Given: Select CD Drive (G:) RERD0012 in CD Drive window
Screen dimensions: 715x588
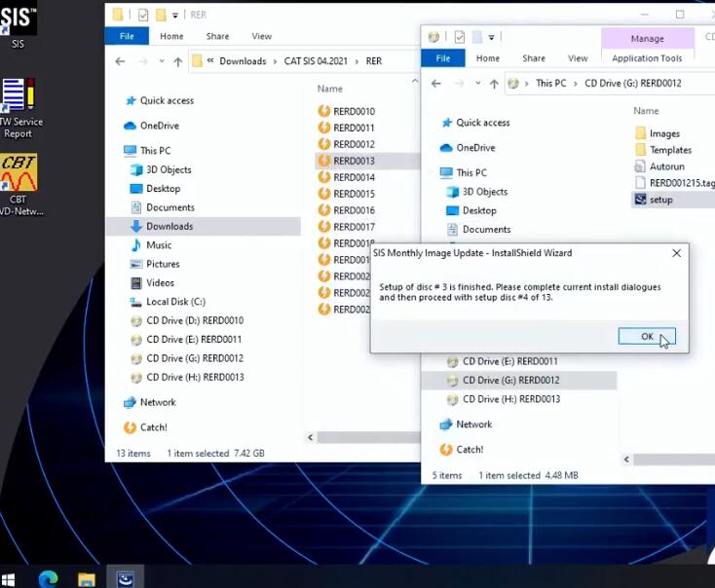Looking at the screenshot, I should click(510, 380).
